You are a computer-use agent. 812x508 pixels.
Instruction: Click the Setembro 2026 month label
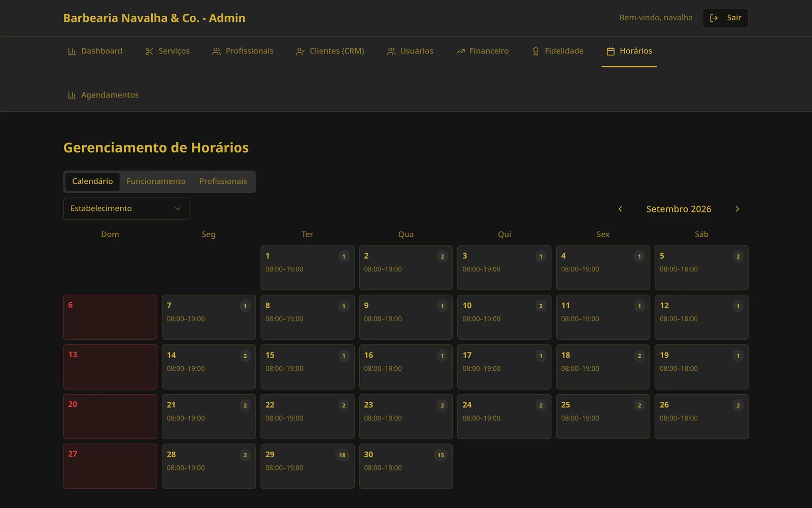click(x=679, y=209)
